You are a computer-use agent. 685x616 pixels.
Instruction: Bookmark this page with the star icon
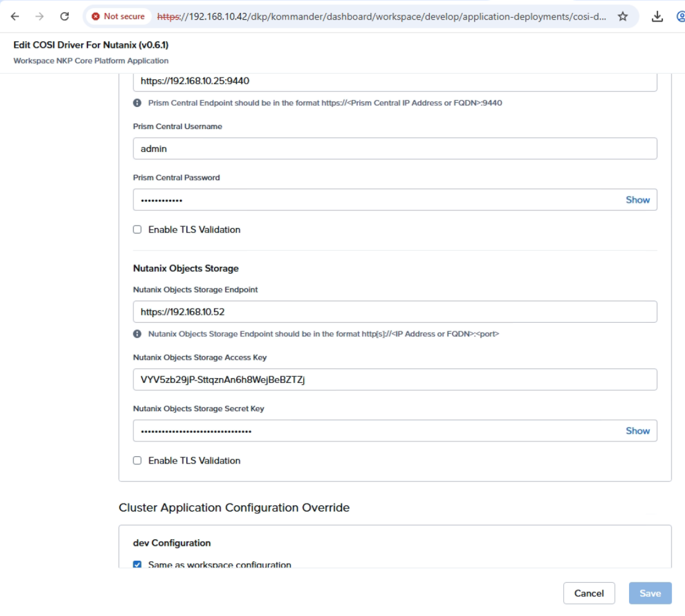(623, 17)
